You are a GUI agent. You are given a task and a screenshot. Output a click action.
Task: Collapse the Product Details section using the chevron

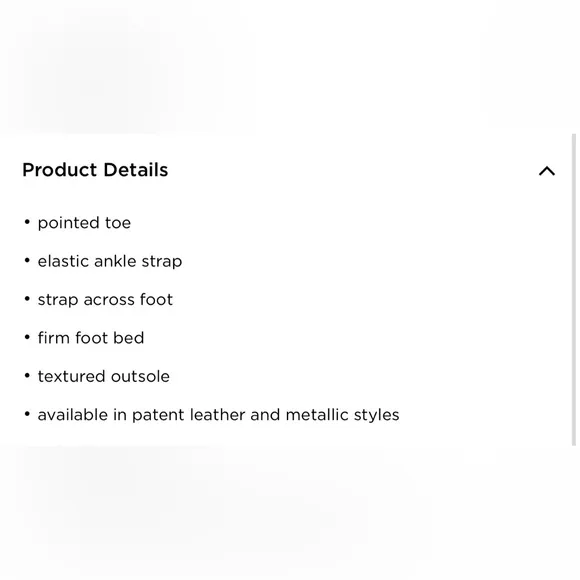(547, 171)
